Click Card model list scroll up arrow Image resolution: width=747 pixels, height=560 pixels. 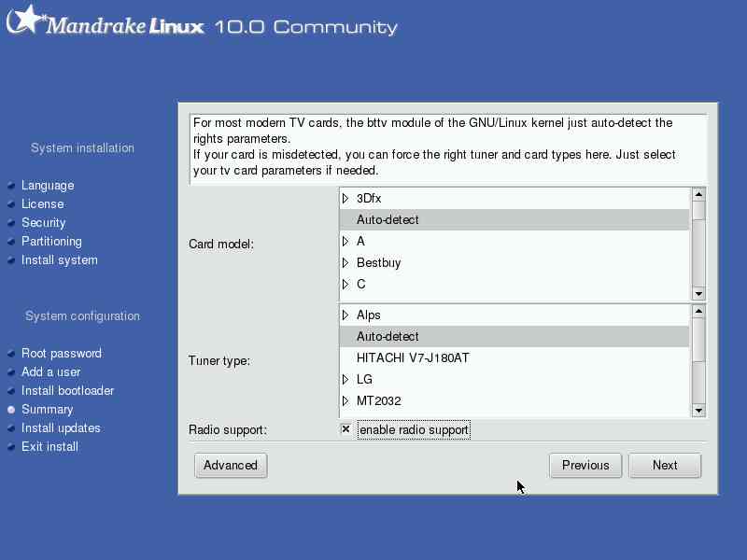coord(698,194)
